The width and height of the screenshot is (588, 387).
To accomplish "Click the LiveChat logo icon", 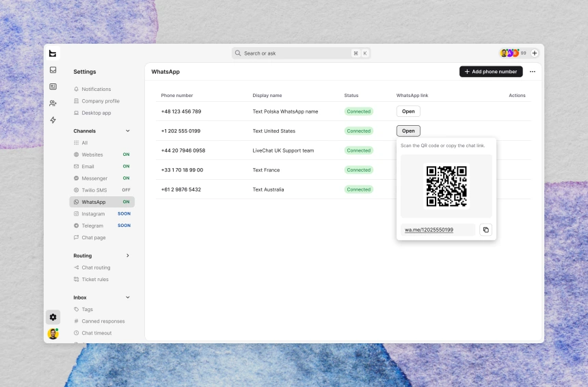I will pos(53,53).
